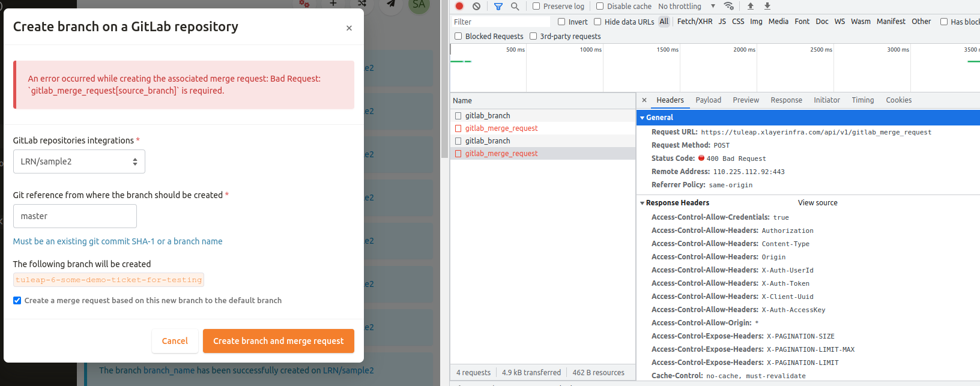
Task: Enable Disable cache checkbox
Action: point(600,6)
